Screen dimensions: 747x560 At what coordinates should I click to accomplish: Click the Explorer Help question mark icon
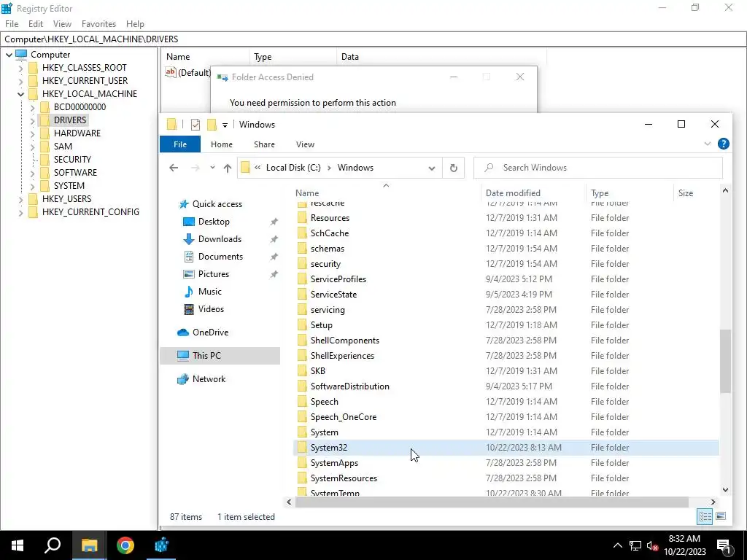[723, 144]
